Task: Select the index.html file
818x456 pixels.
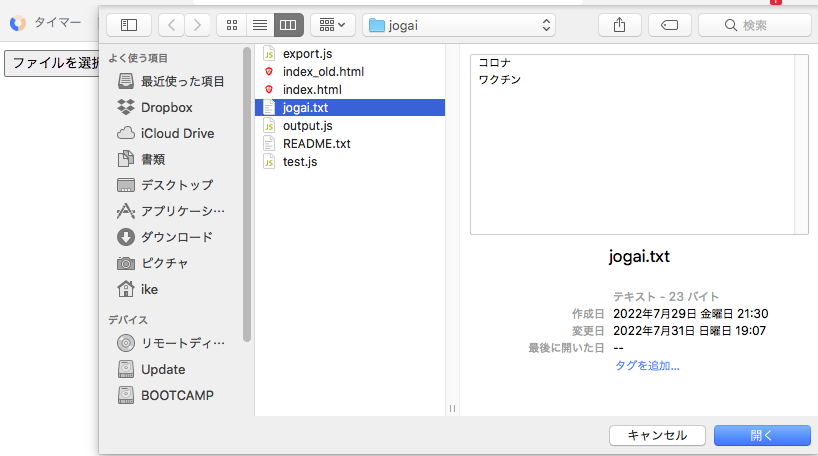Action: coord(350,90)
